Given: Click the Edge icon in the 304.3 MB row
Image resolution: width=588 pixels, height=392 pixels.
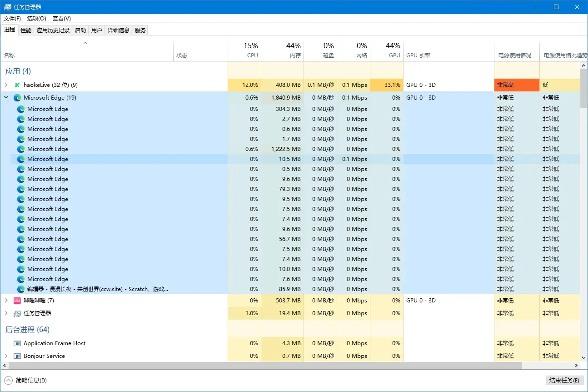Looking at the screenshot, I should (21, 109).
